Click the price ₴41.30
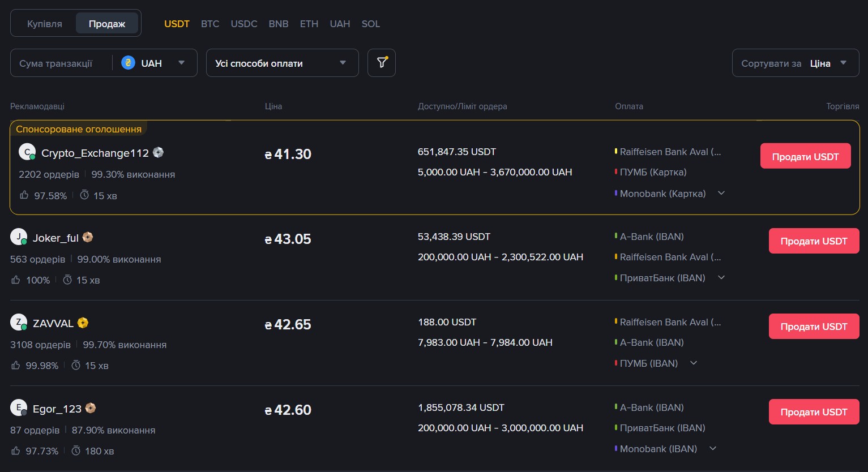Image resolution: width=868 pixels, height=472 pixels. [288, 154]
